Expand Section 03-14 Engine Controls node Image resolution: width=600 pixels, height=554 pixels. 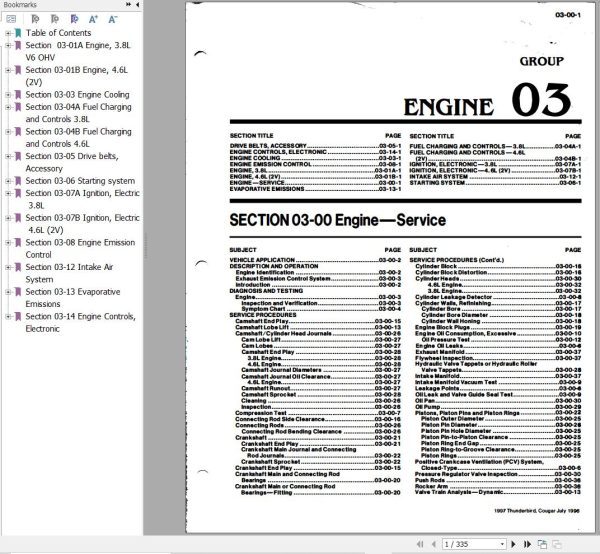tap(8, 317)
